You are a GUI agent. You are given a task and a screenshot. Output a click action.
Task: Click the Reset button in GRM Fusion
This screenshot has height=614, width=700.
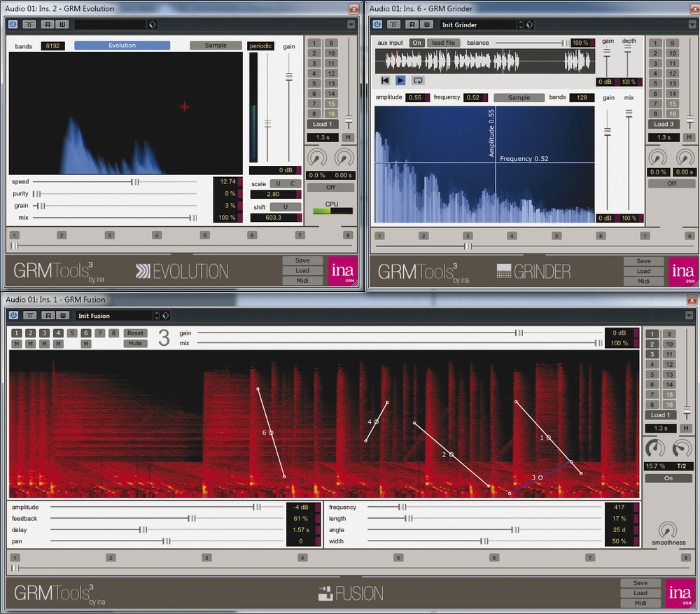coord(135,333)
